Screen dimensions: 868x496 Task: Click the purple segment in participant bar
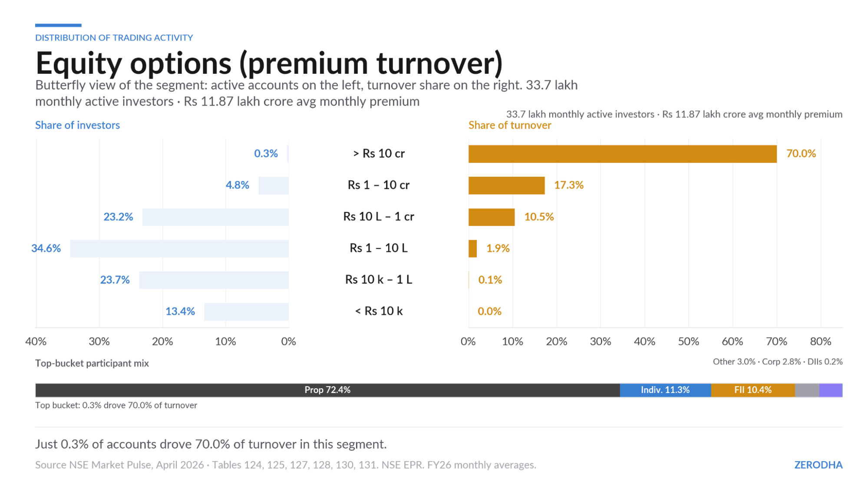pyautogui.click(x=831, y=390)
